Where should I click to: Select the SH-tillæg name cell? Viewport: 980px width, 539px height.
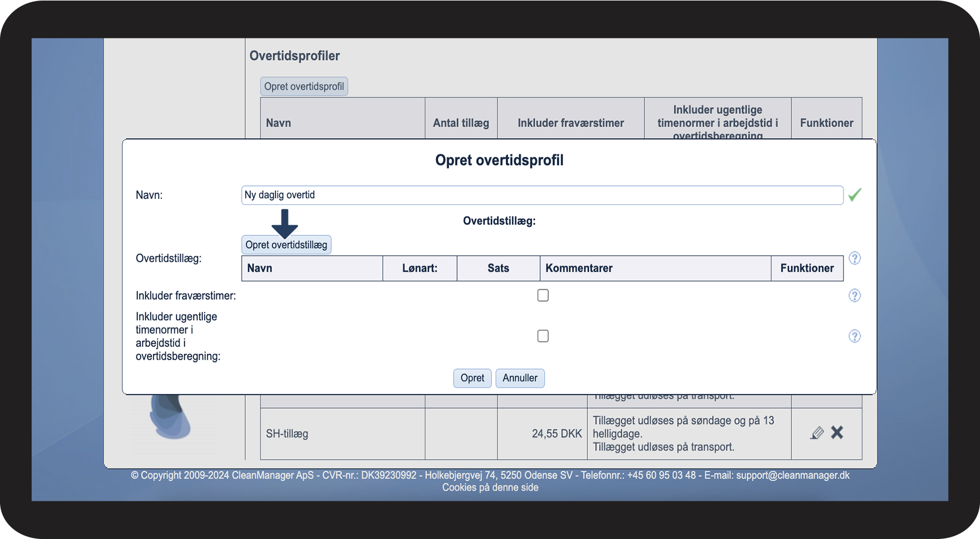click(x=287, y=434)
